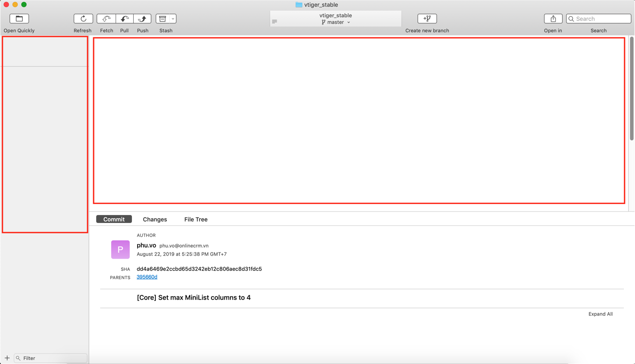Click the lines icon left of repository name

[x=274, y=21]
